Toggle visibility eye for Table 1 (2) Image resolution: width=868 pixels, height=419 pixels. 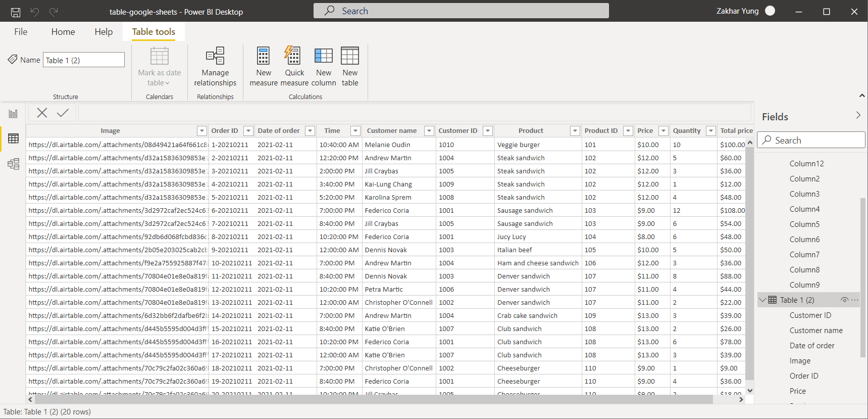pyautogui.click(x=844, y=300)
